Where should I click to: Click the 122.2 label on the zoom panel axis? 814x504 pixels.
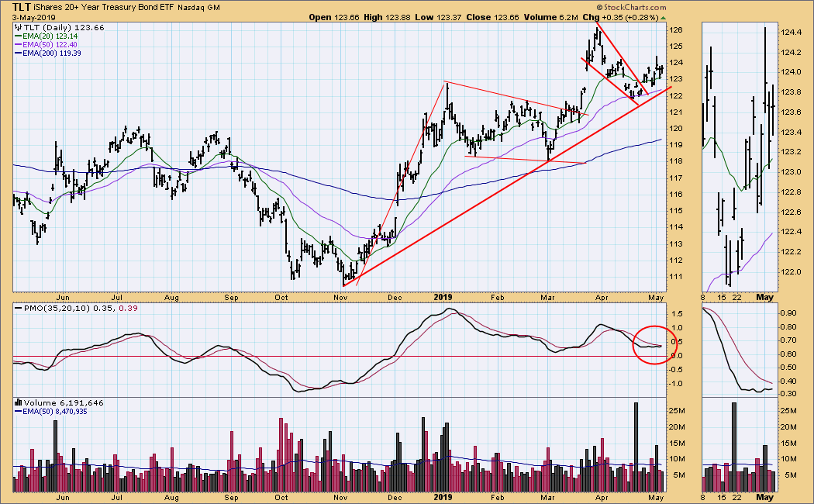792,252
